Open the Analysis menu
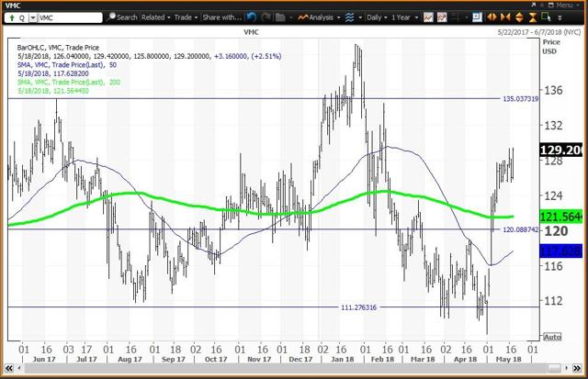Screen dimensions: 588x379 point(319,17)
